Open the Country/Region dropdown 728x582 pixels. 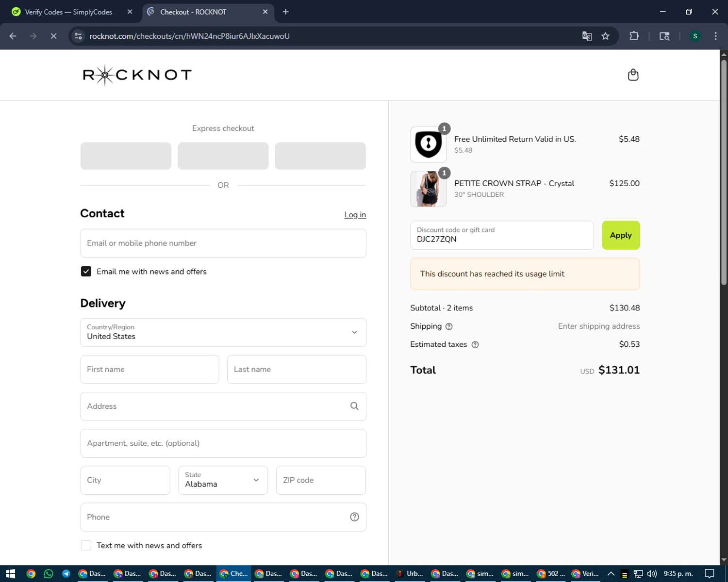(223, 332)
